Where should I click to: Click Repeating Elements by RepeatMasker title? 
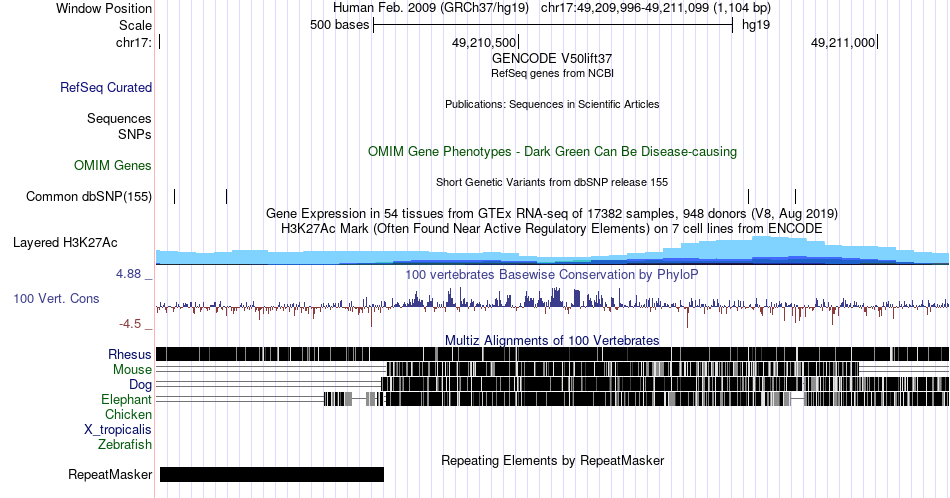tap(552, 460)
